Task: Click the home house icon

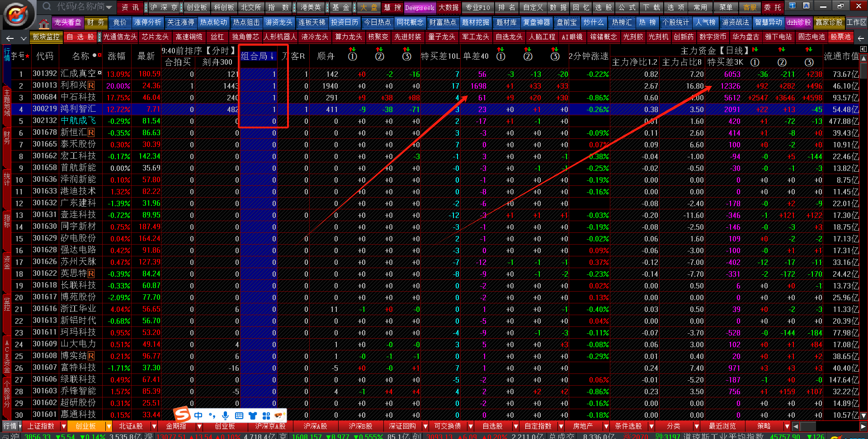Action: click(x=44, y=24)
